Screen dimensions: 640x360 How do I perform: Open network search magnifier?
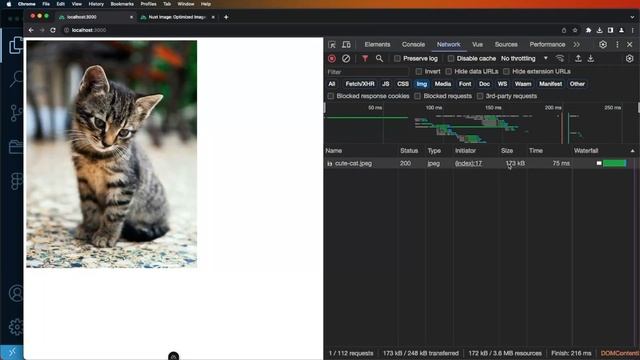(379, 59)
